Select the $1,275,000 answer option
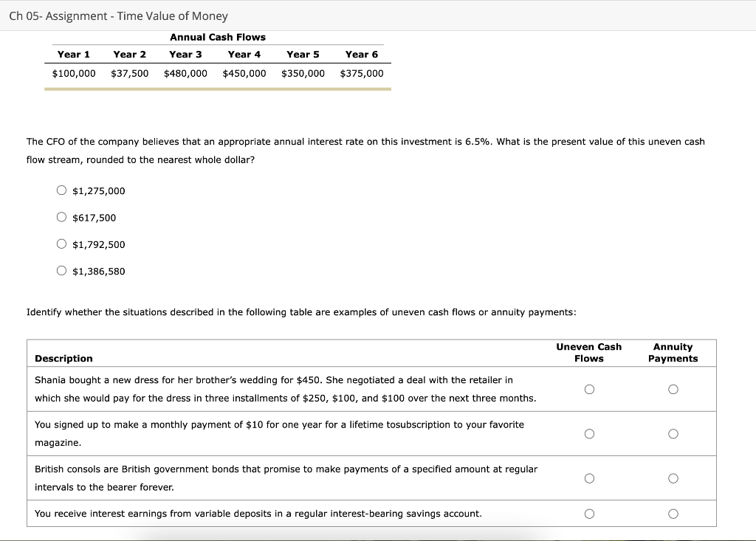The height and width of the screenshot is (541, 756). pyautogui.click(x=62, y=190)
